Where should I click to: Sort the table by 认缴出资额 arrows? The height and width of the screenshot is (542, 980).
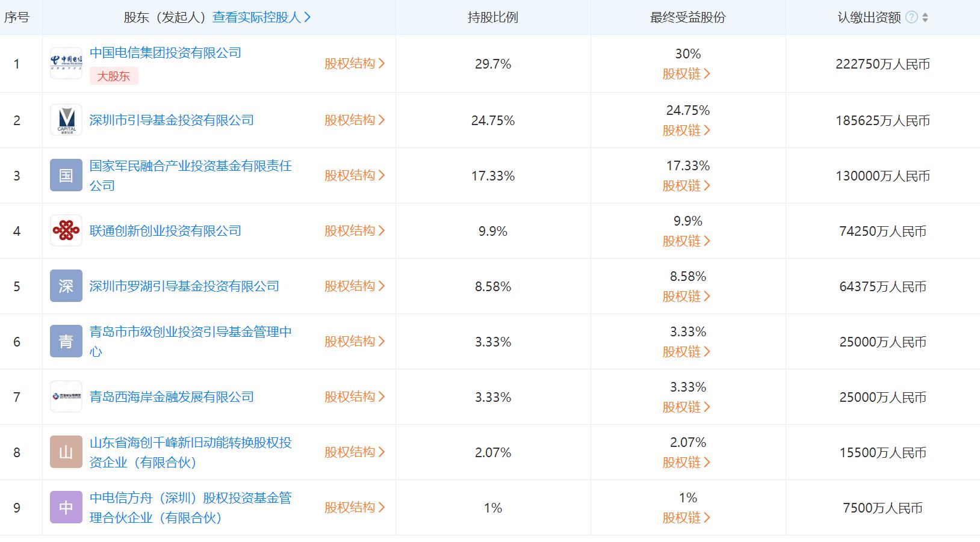tap(925, 17)
